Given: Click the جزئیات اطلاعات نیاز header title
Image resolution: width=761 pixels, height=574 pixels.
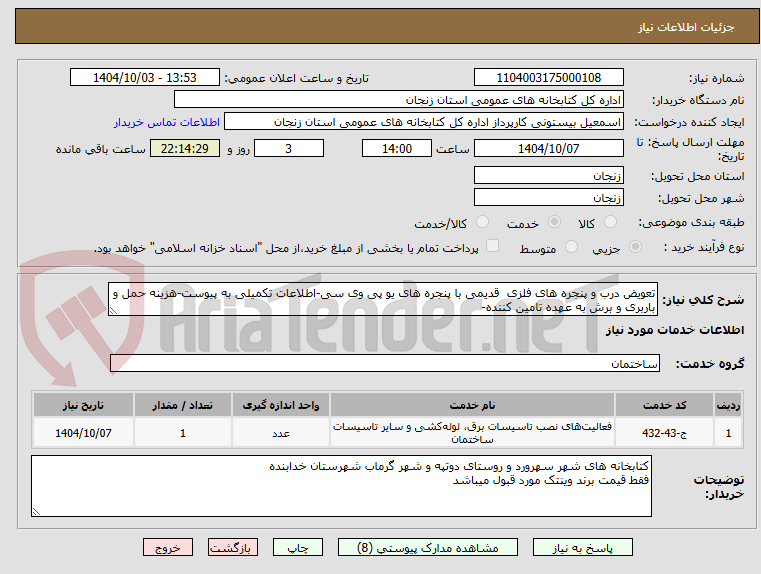Looking at the screenshot, I should pyautogui.click(x=686, y=27).
